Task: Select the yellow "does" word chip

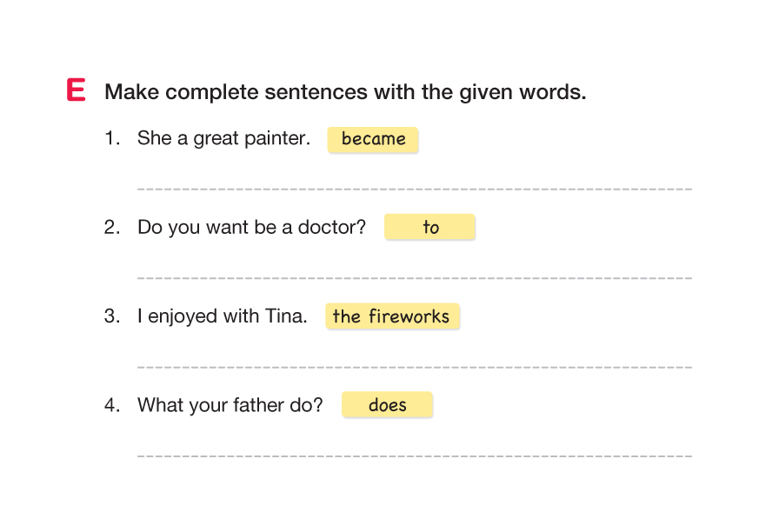Action: (387, 405)
